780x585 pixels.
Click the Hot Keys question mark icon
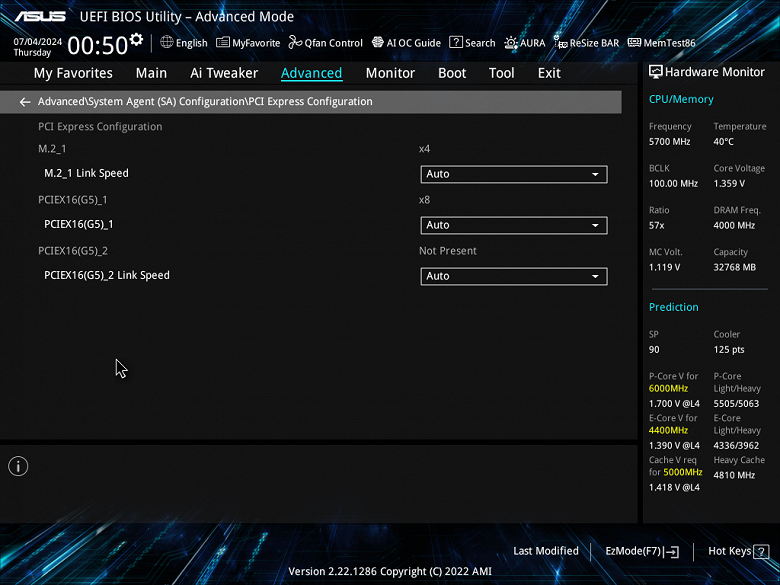(761, 551)
